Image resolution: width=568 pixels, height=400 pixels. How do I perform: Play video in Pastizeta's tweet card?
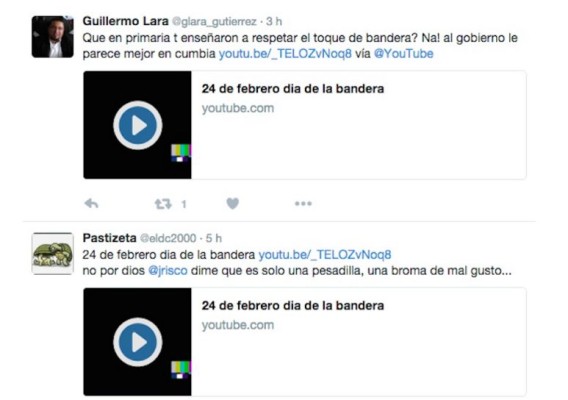click(138, 342)
